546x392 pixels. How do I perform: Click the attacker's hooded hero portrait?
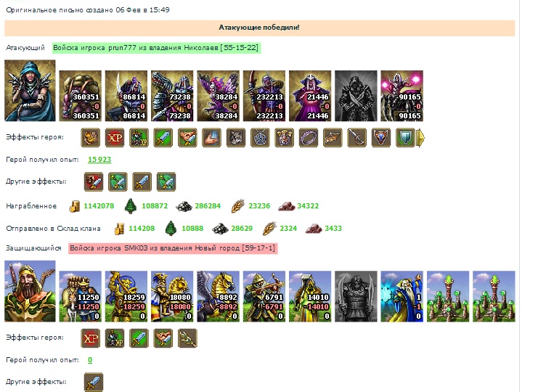point(30,91)
